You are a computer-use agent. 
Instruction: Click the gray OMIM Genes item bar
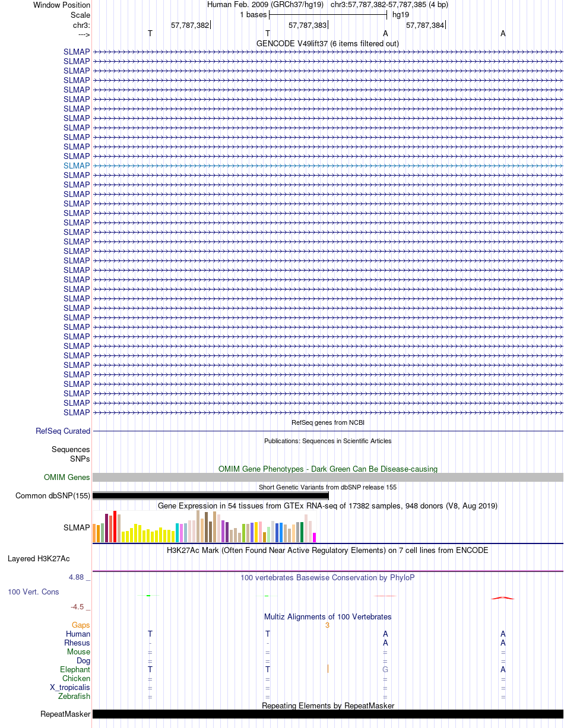pyautogui.click(x=328, y=477)
